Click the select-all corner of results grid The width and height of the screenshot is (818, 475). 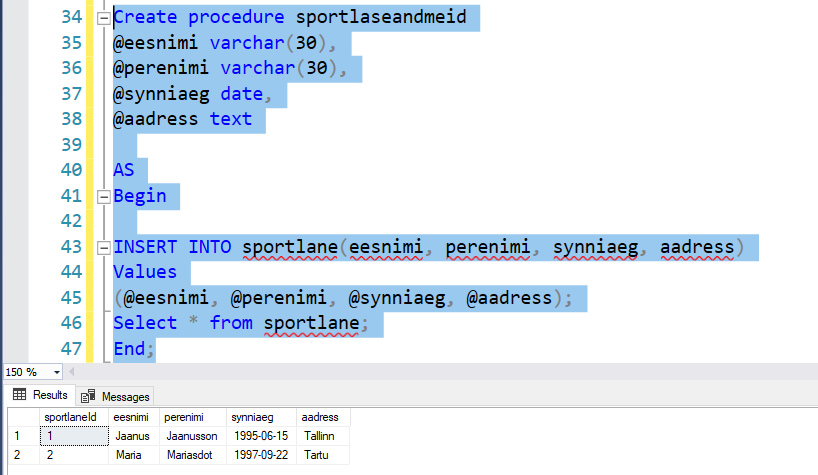point(19,417)
